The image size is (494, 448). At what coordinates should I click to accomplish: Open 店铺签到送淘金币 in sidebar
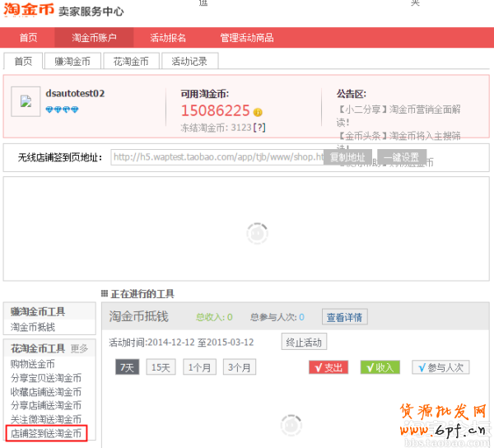tap(45, 432)
